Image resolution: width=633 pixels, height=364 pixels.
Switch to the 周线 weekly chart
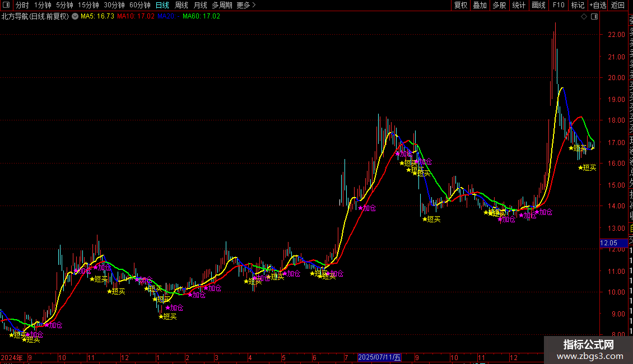(181, 5)
